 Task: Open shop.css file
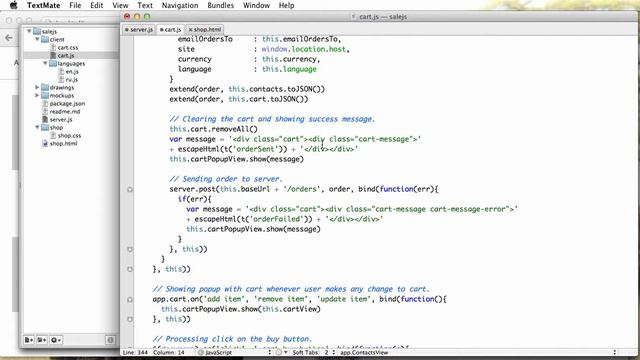tap(69, 136)
